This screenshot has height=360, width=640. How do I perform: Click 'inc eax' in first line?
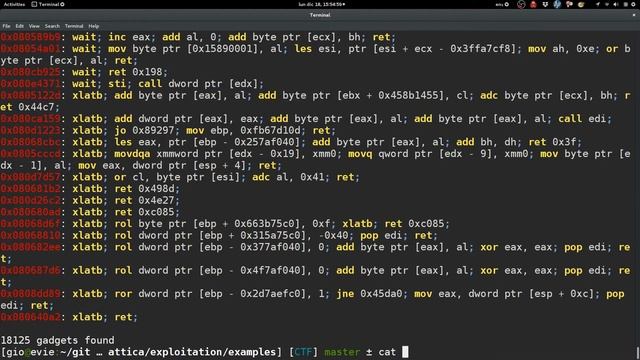click(129, 37)
